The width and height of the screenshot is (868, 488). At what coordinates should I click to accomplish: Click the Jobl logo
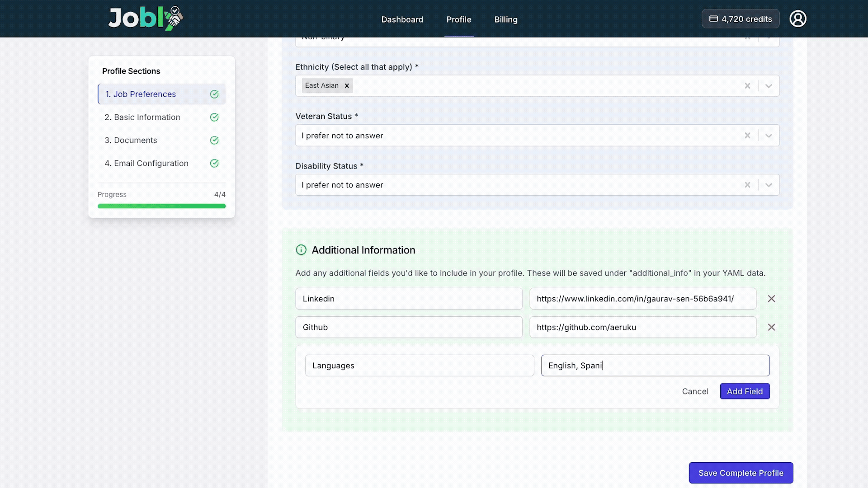pyautogui.click(x=145, y=19)
